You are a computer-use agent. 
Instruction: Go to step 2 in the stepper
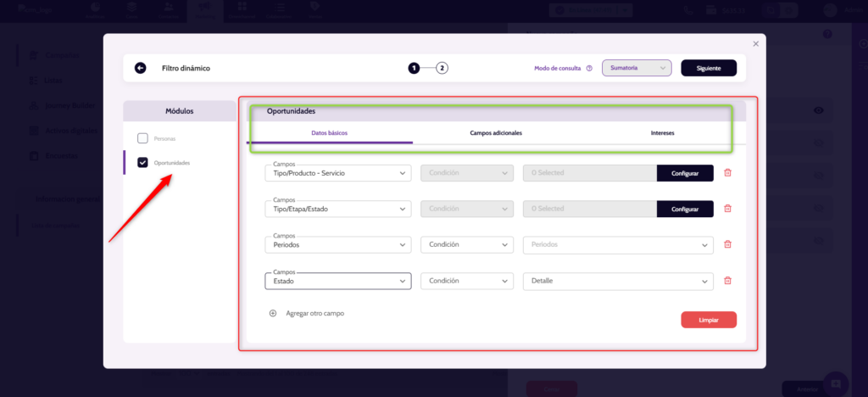click(x=442, y=68)
